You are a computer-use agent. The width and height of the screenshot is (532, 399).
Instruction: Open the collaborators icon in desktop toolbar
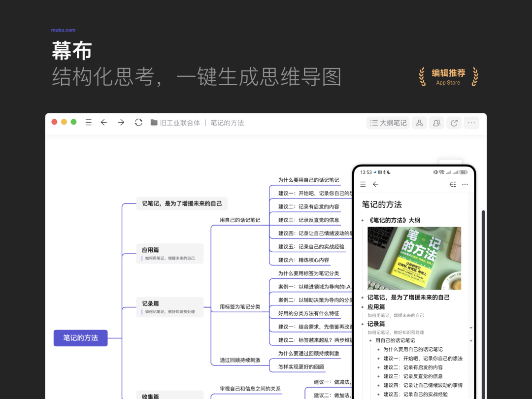tap(436, 123)
